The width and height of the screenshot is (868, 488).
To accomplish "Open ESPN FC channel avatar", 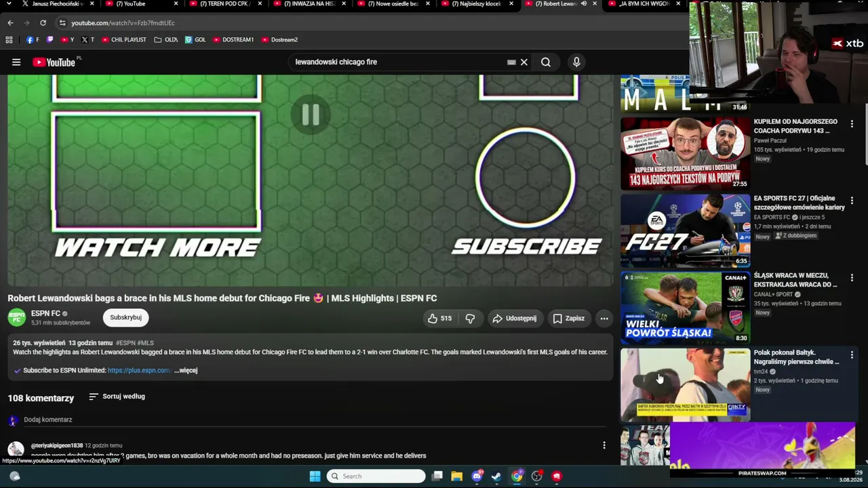I will click(x=17, y=318).
